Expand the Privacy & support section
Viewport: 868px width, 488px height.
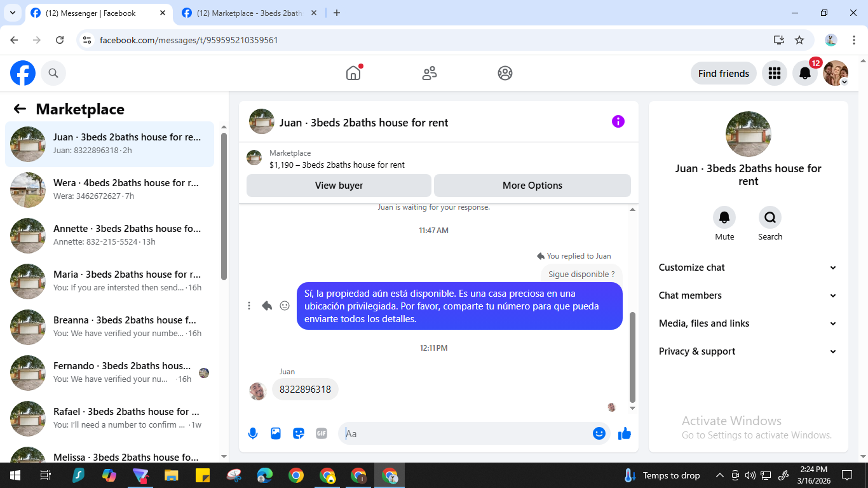748,351
